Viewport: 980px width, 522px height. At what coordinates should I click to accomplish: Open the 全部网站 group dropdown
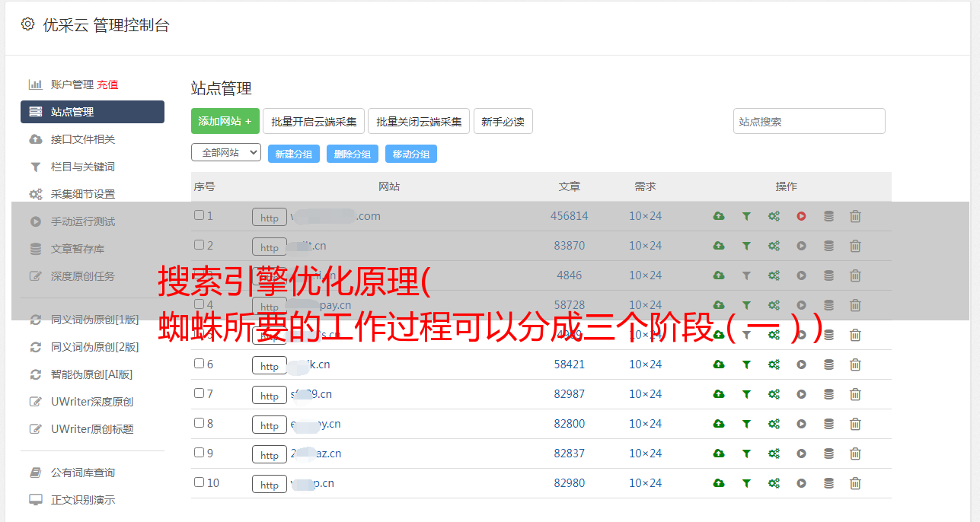pos(226,153)
